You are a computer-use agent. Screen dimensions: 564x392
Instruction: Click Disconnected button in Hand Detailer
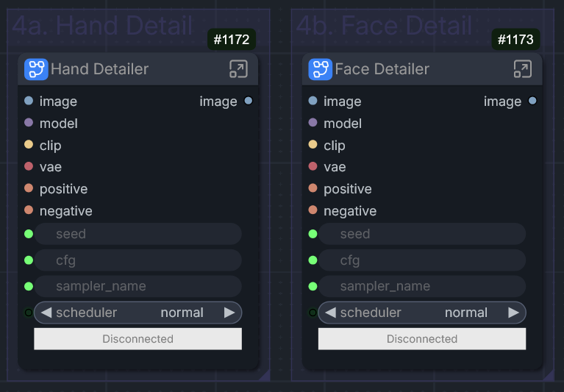click(x=138, y=339)
